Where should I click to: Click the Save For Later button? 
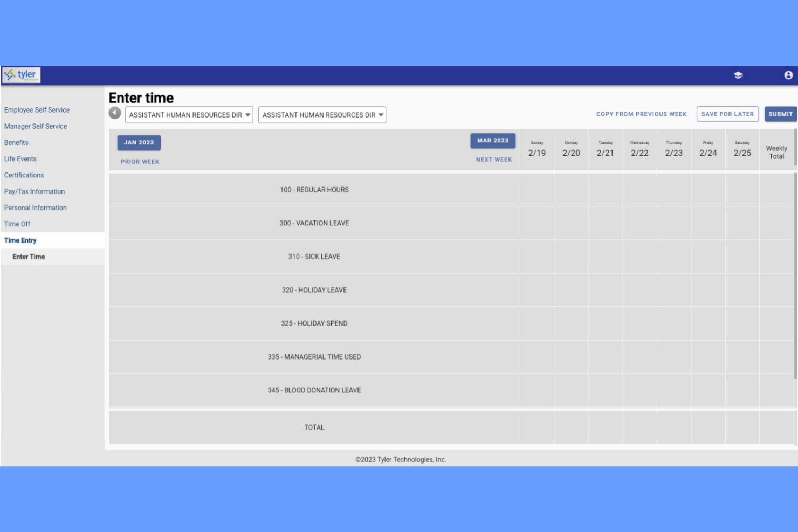tap(727, 114)
